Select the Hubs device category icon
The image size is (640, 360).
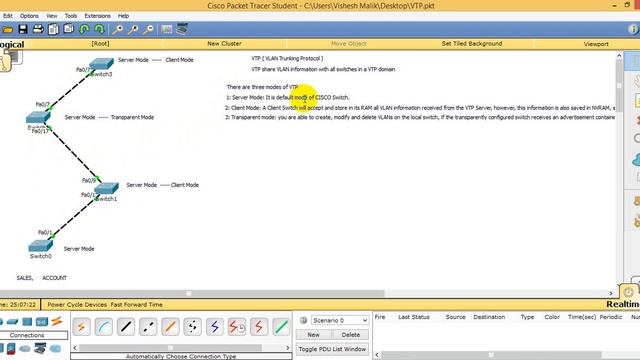27,322
